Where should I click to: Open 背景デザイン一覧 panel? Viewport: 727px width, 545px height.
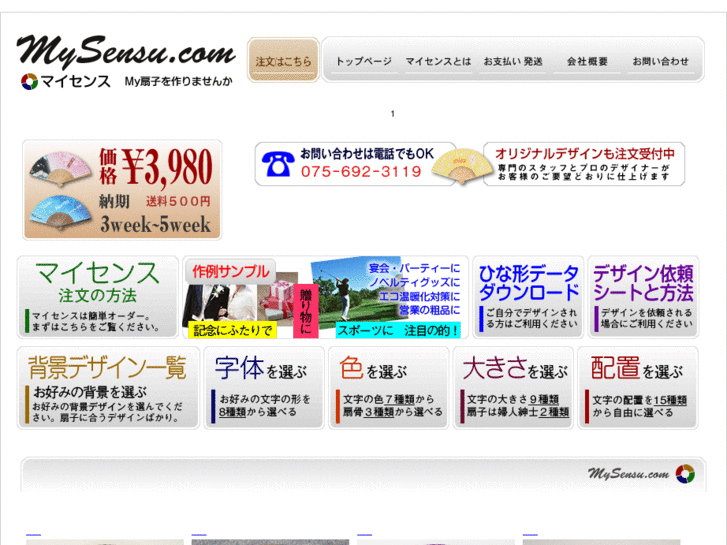108,388
